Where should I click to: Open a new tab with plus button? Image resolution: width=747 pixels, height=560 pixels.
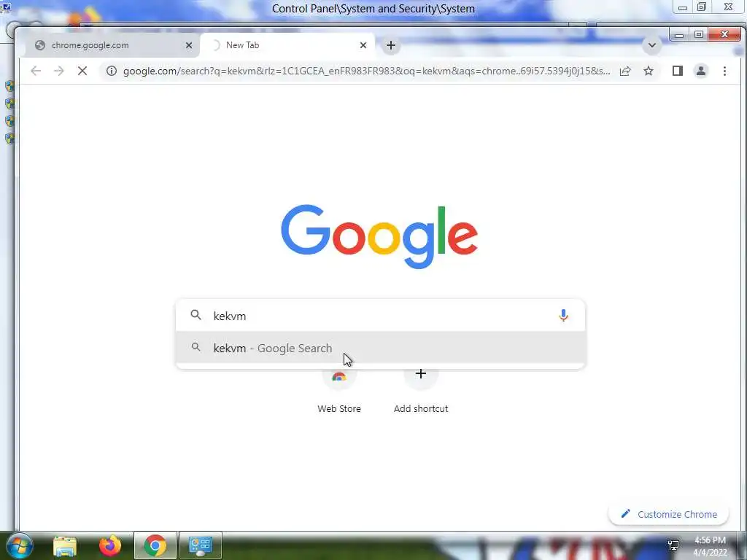[391, 45]
